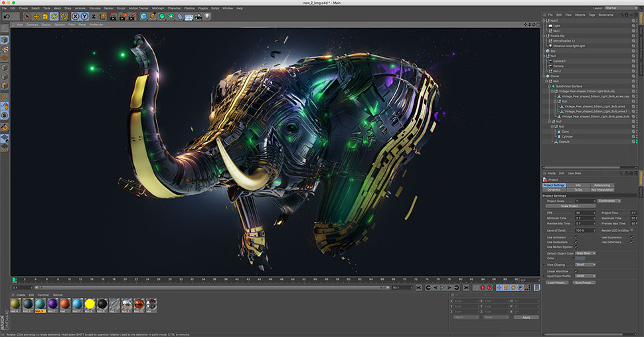Toggle the Linear Workflow checkbox
644x337 pixels.
576,271
